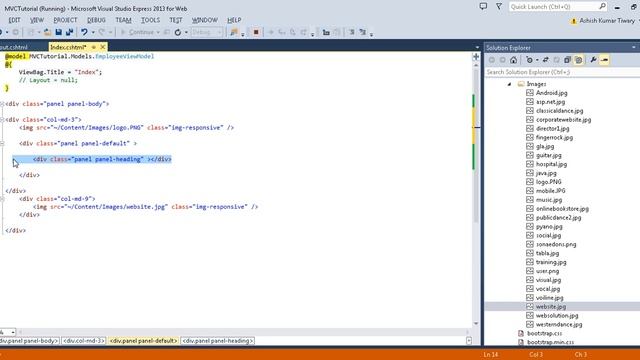
Task: Collapse the div col-md-3 code region
Action: click(2, 120)
